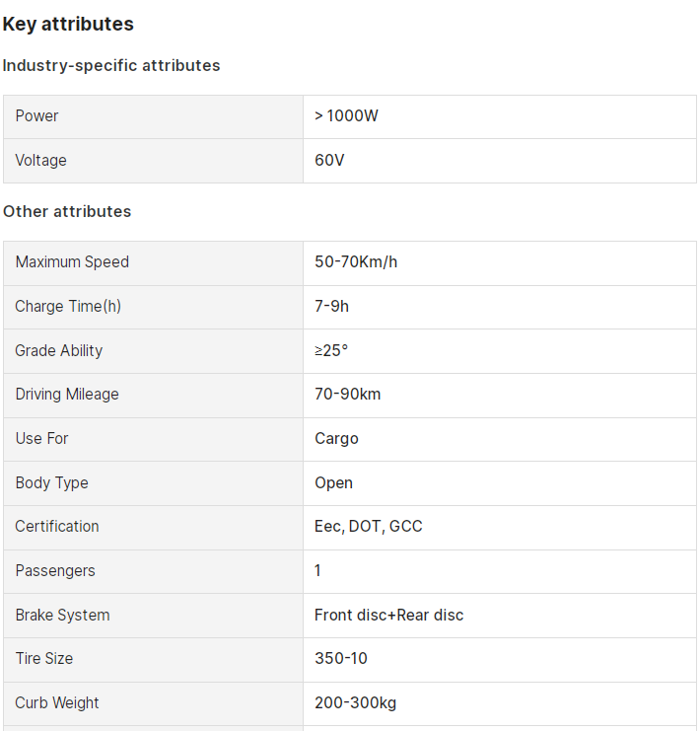Select the Front disc+Rear disc brake value
Screen dimensions: 700x731
click(x=389, y=615)
